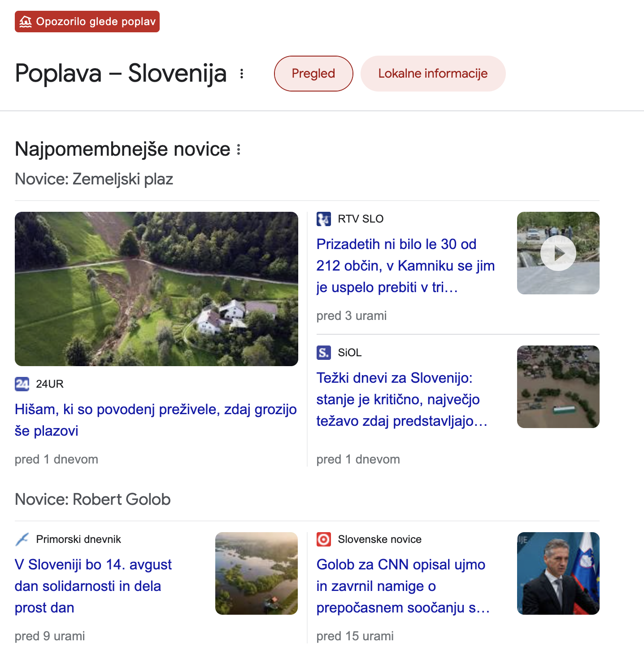Click the Slovenske novice red logo icon

click(x=324, y=539)
